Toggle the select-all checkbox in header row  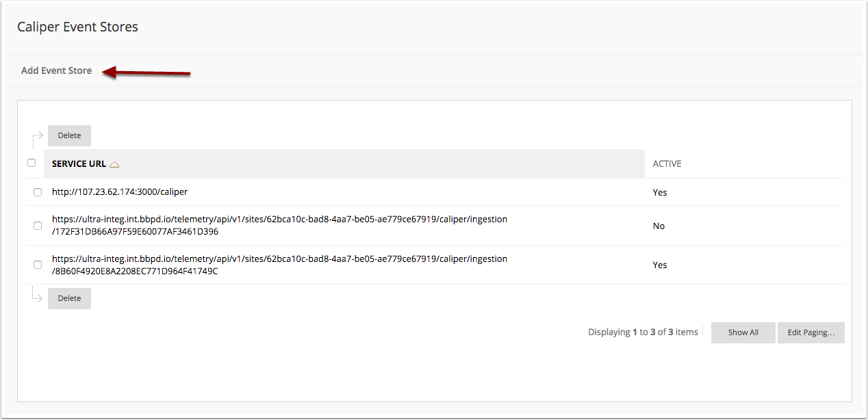tap(31, 163)
